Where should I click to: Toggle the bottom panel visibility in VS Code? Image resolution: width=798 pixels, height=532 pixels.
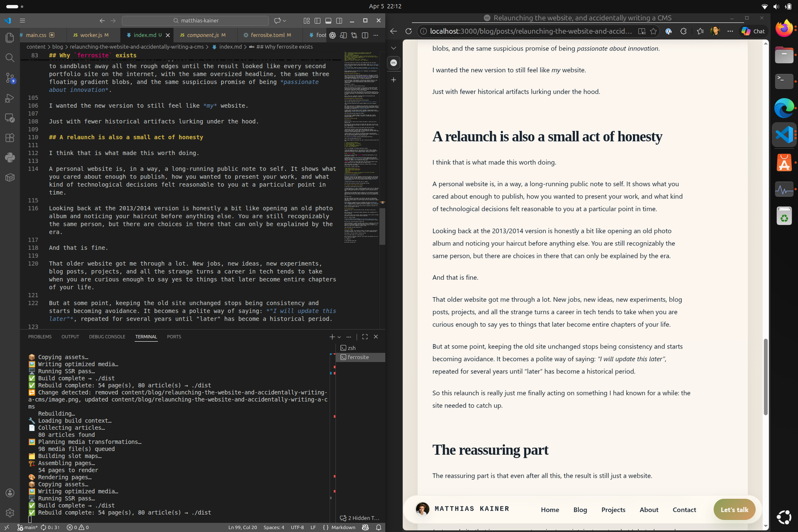coord(328,20)
